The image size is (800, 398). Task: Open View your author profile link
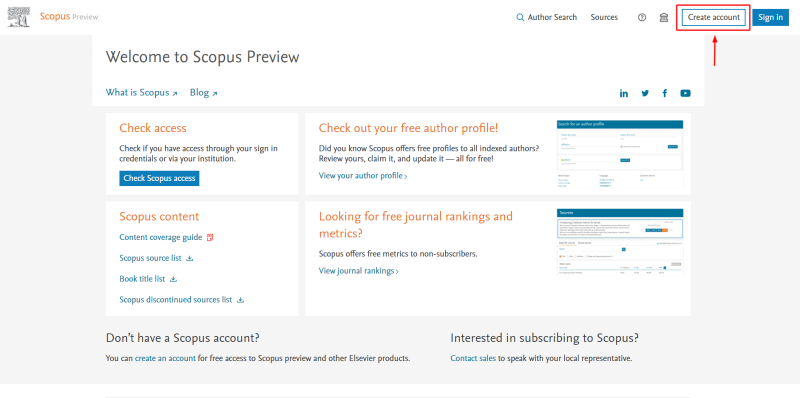(x=361, y=176)
